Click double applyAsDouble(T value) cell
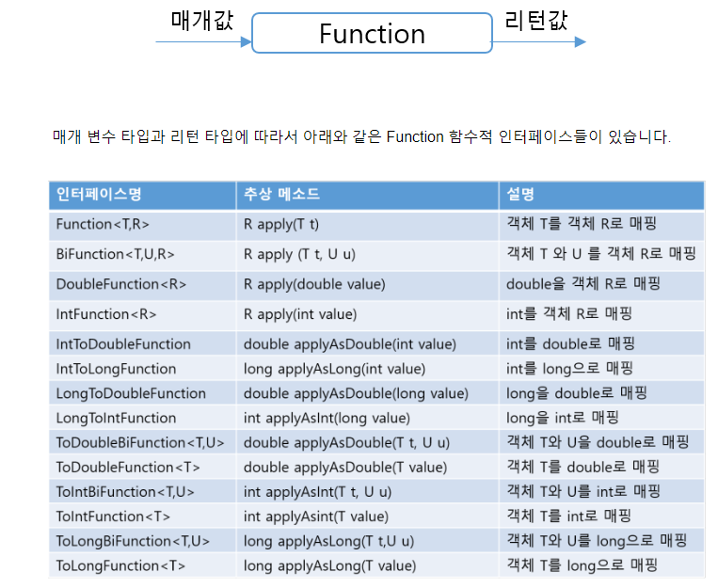This screenshot has height=588, width=718. [367, 467]
